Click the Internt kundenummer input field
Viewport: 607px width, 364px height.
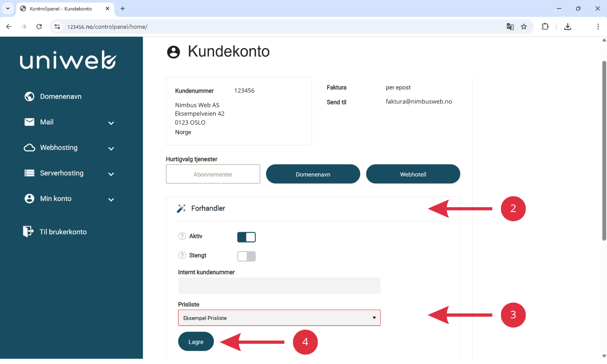pyautogui.click(x=279, y=286)
